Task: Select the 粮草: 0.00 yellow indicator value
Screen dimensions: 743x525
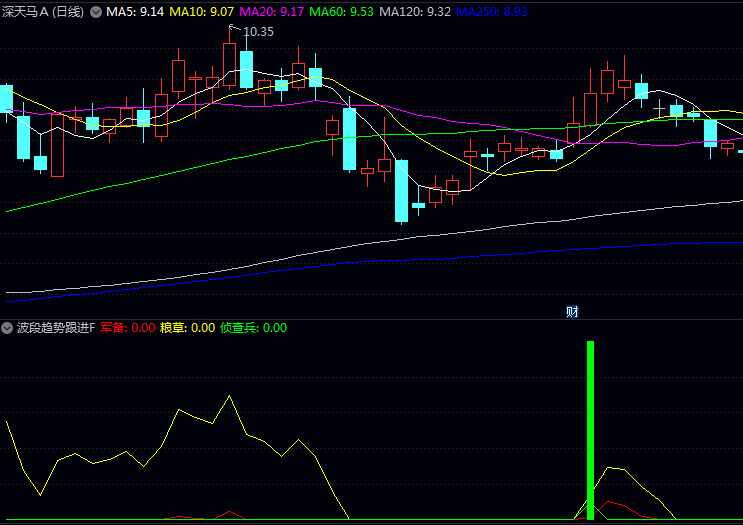Action: [188, 328]
